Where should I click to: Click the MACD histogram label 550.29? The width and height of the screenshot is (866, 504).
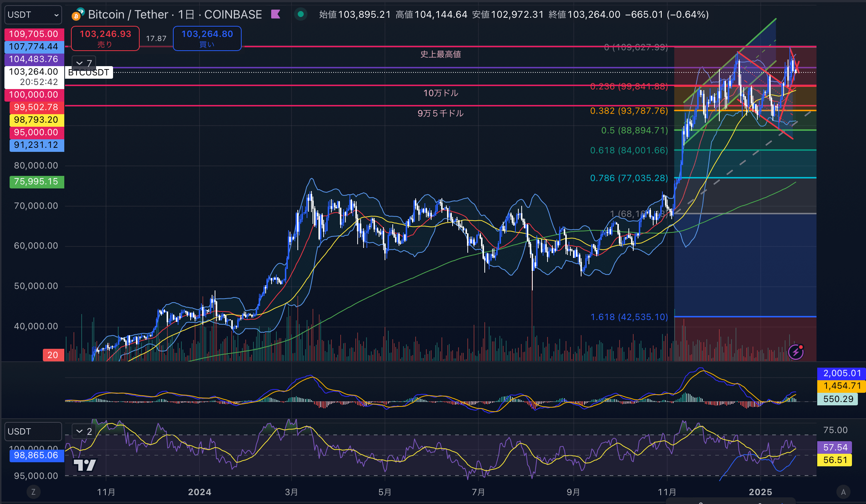coord(838,399)
